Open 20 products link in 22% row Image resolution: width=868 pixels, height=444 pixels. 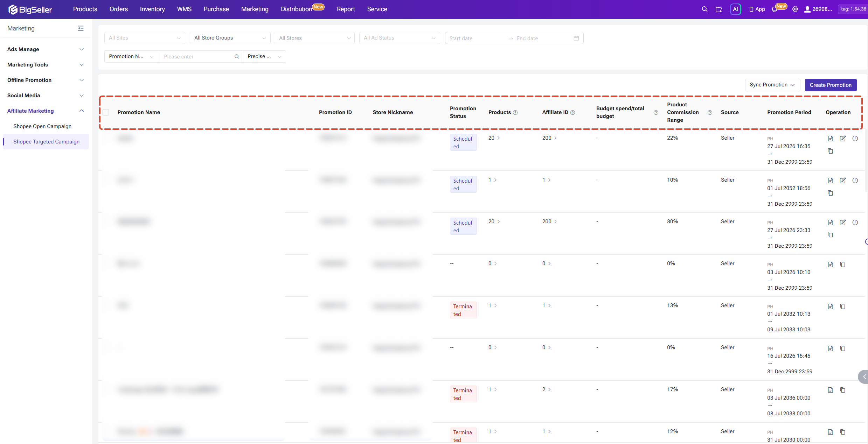tap(494, 138)
